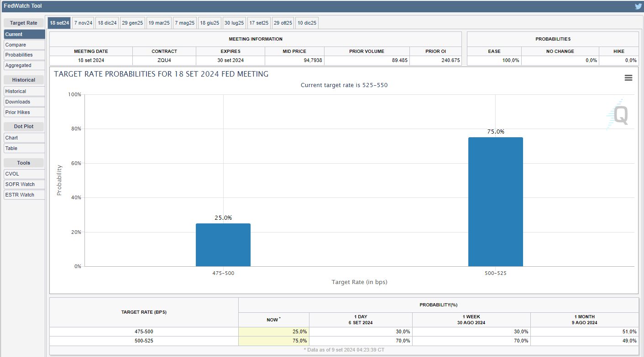Click the 25.0% bar for 475-500
Viewport: 644px width, 357px height.
point(223,245)
